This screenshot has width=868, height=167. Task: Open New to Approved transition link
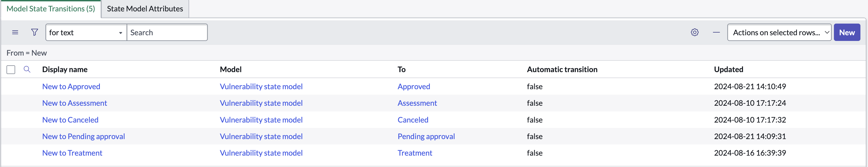coord(71,86)
